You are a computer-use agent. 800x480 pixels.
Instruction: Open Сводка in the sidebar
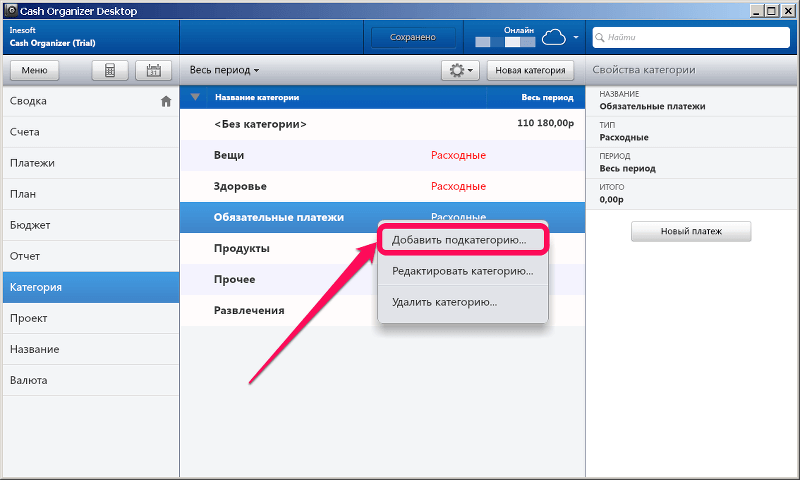pyautogui.click(x=91, y=101)
